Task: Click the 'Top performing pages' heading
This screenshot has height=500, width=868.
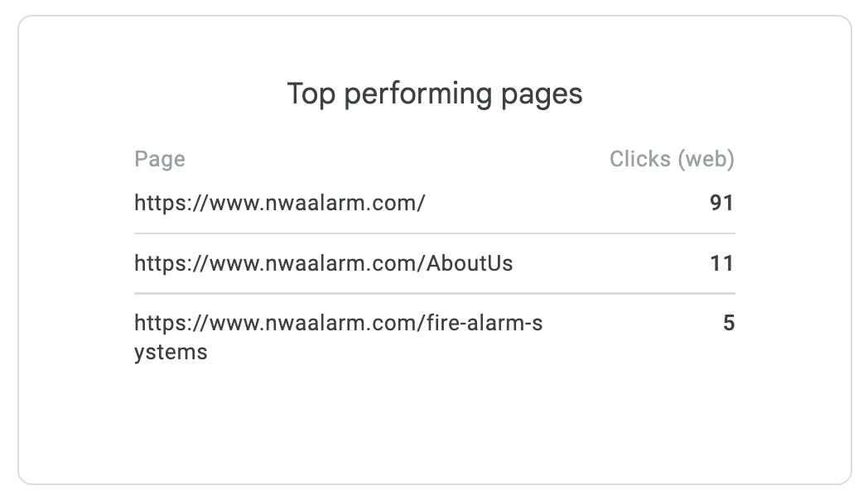Action: coord(434,94)
